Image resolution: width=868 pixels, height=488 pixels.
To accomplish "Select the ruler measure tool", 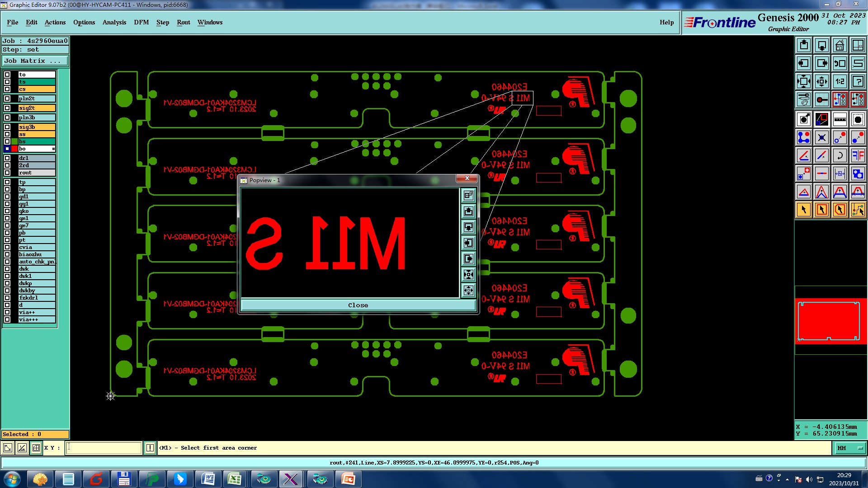I will coord(840,119).
